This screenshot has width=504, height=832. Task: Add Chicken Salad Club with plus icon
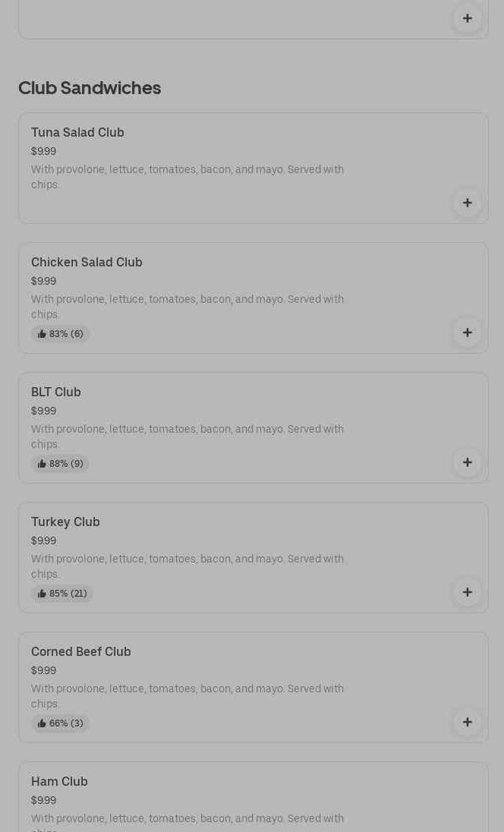[467, 332]
